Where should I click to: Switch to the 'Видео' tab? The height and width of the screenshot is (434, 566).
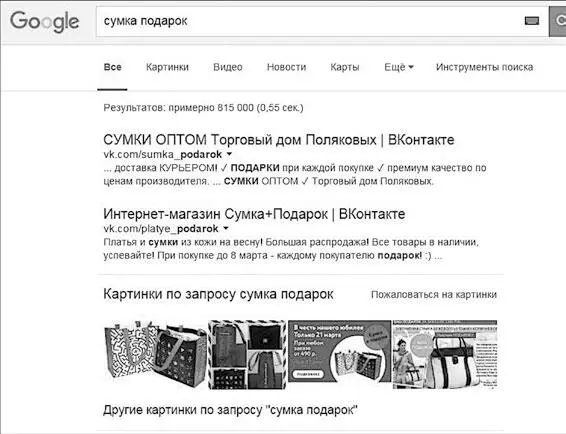(x=228, y=67)
